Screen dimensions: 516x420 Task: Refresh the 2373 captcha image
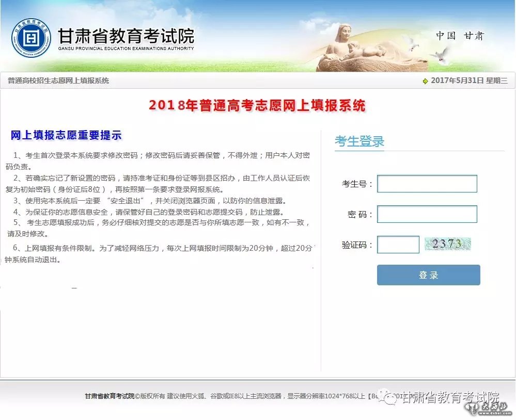click(447, 244)
